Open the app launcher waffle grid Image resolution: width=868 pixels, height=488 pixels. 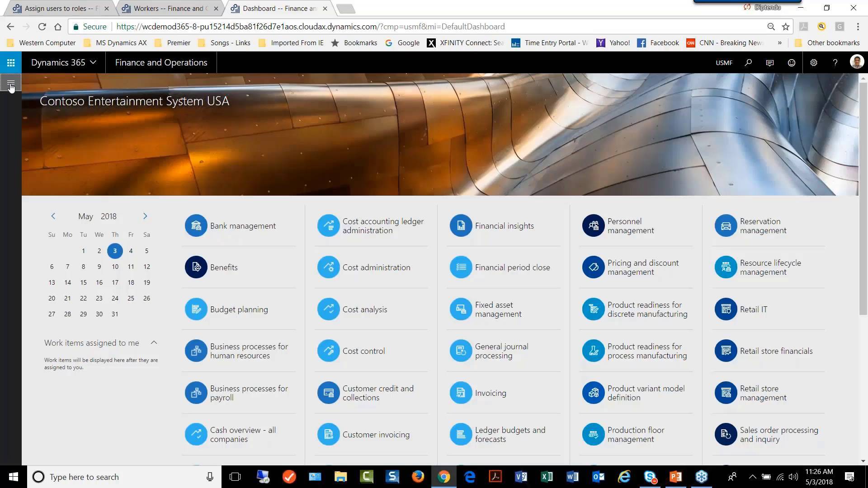point(10,62)
